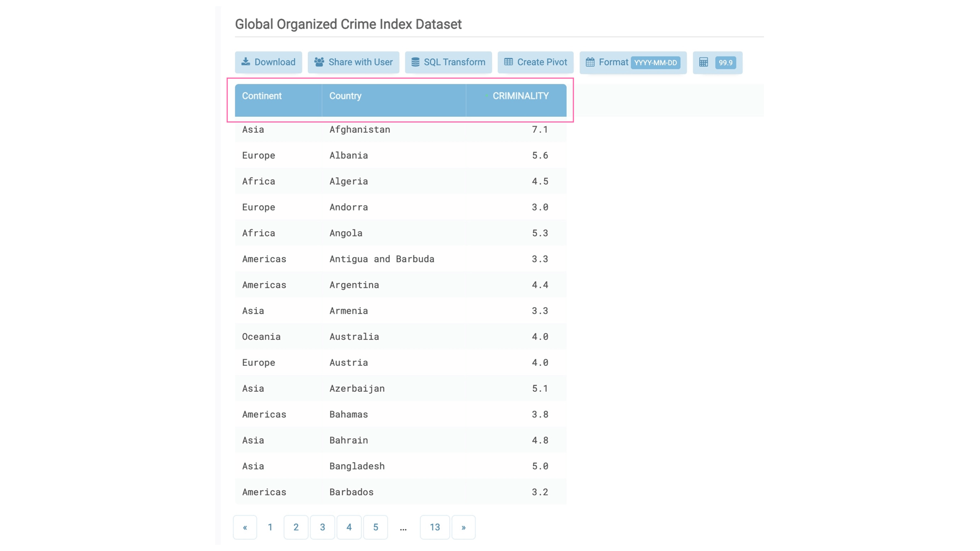Click Angola's 5.3 criminality value
Screen dimensions: 980x551
pyautogui.click(x=540, y=233)
